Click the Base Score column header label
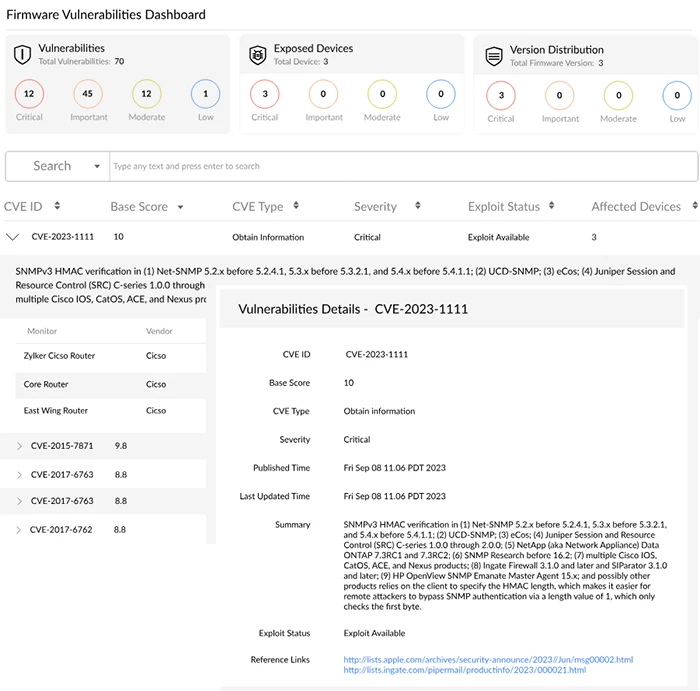This screenshot has width=700, height=691. (139, 207)
